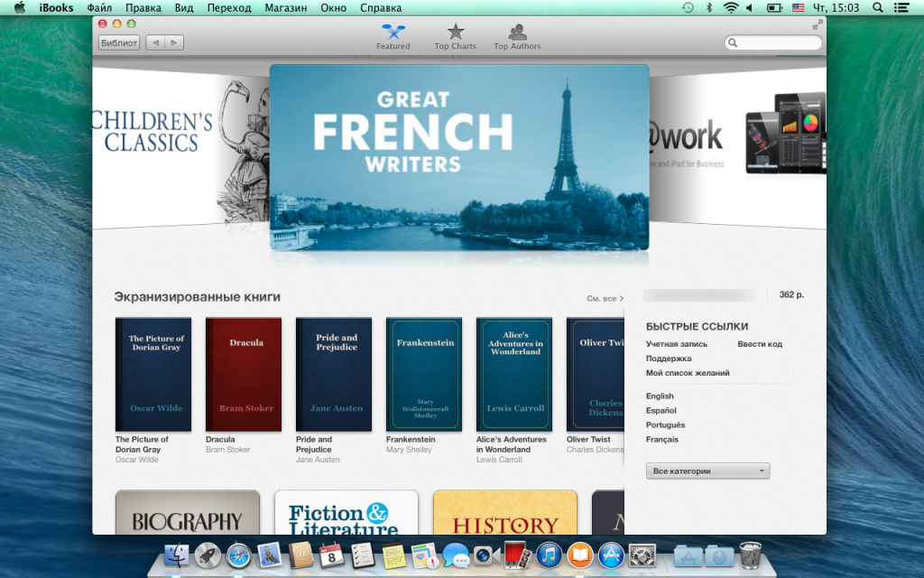Image resolution: width=924 pixels, height=578 pixels.
Task: Select the Español language link
Action: coord(661,411)
